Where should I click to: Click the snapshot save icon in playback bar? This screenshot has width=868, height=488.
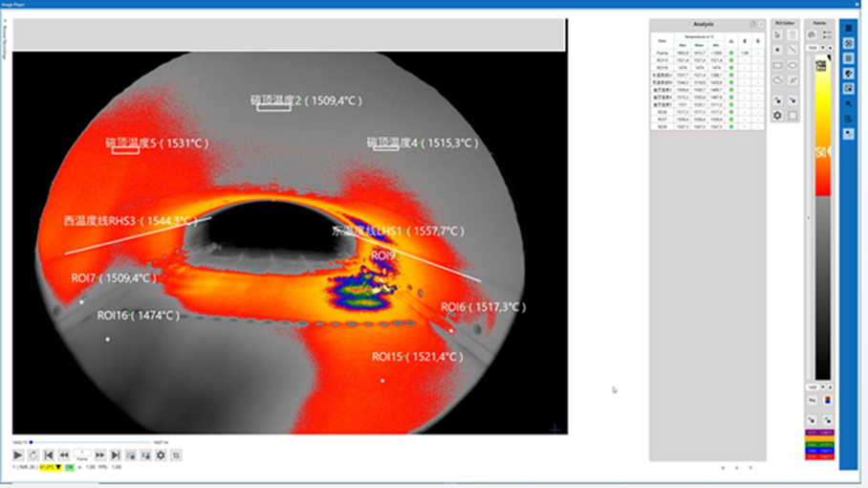coord(131,455)
